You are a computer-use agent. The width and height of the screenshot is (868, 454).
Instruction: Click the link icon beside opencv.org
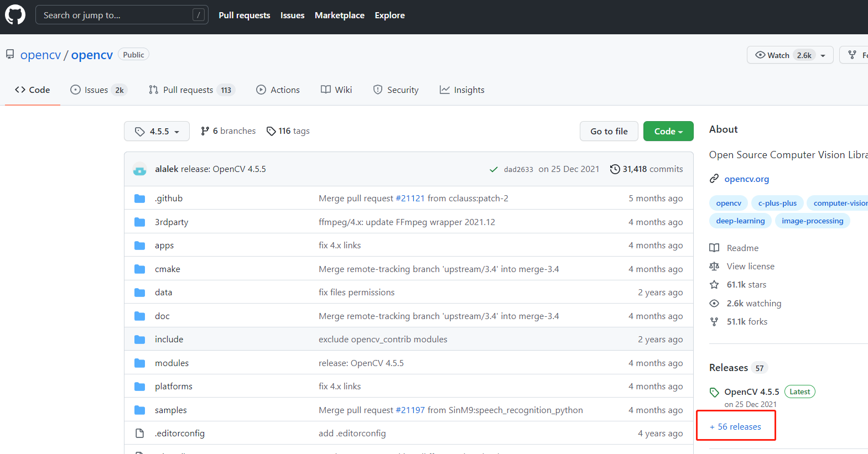click(714, 179)
